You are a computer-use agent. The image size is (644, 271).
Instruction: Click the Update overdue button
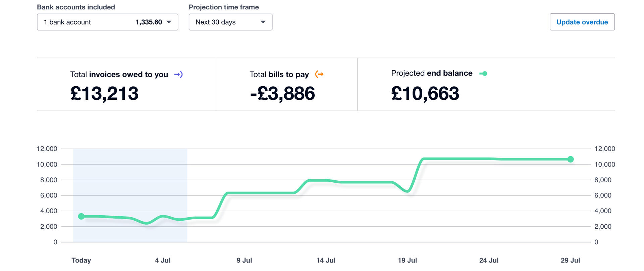[x=582, y=22]
